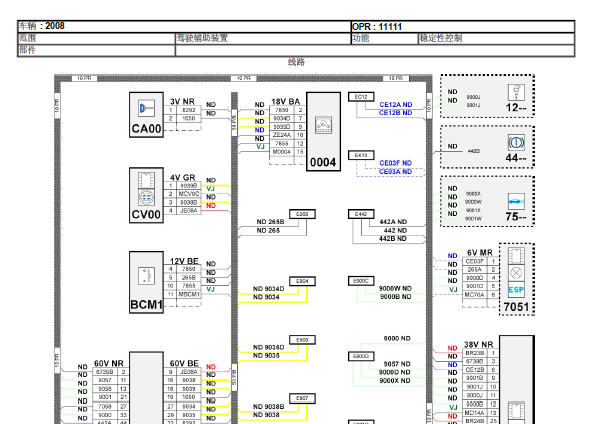Screen dimensions: 590x424
Task: Click the blue 'CE12A ND' wire label
Action: point(395,105)
